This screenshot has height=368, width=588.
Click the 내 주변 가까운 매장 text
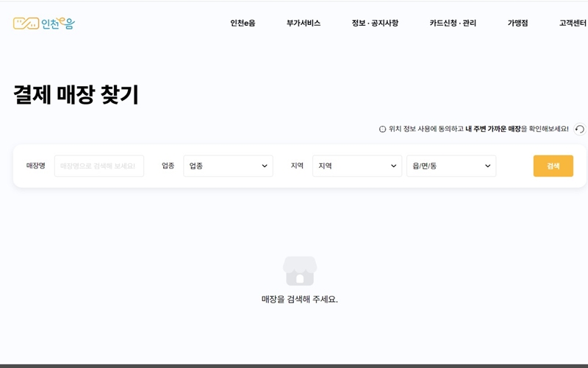pos(492,130)
